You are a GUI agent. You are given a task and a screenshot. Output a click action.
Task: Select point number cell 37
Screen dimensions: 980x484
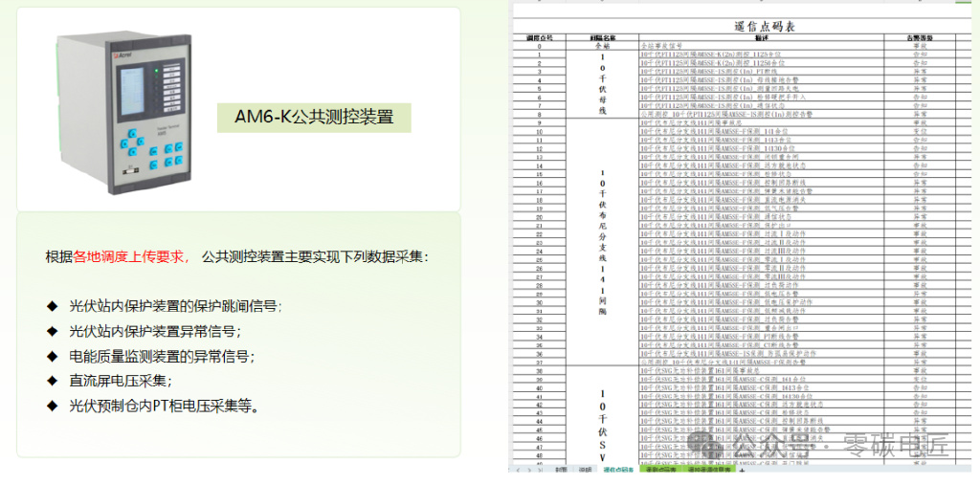click(540, 362)
